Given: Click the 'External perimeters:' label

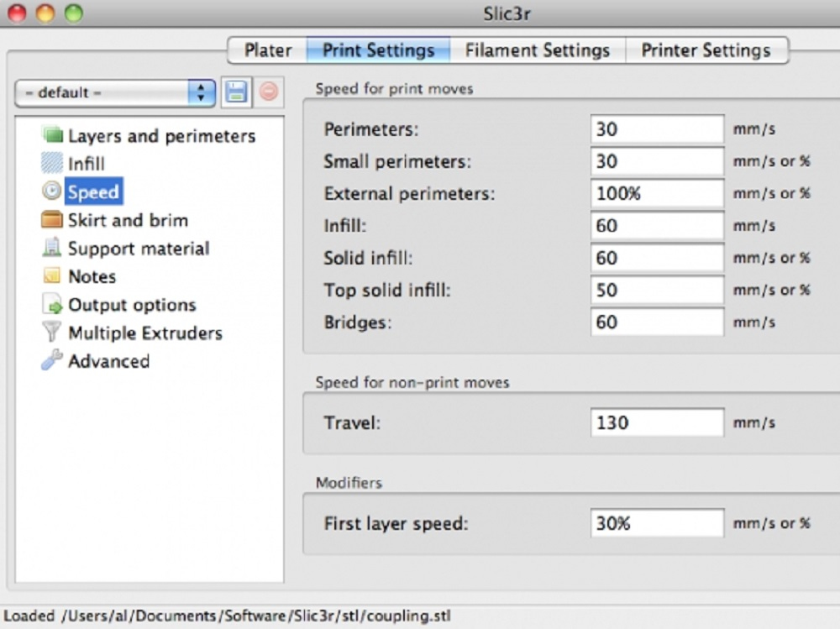Looking at the screenshot, I should tap(409, 193).
